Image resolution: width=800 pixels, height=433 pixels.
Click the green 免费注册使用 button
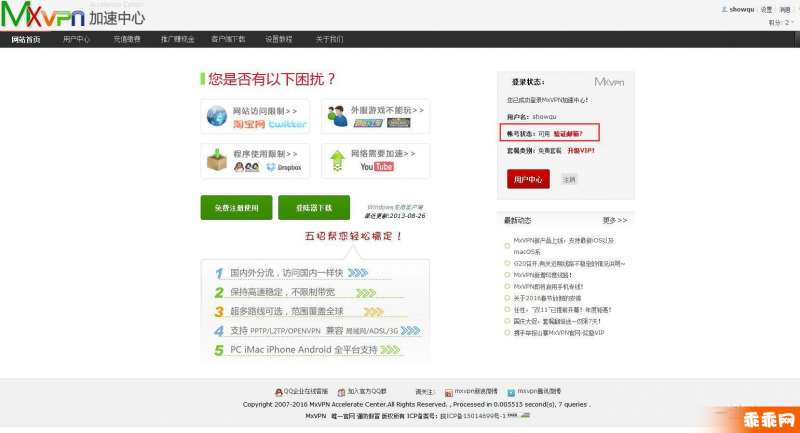pos(236,208)
